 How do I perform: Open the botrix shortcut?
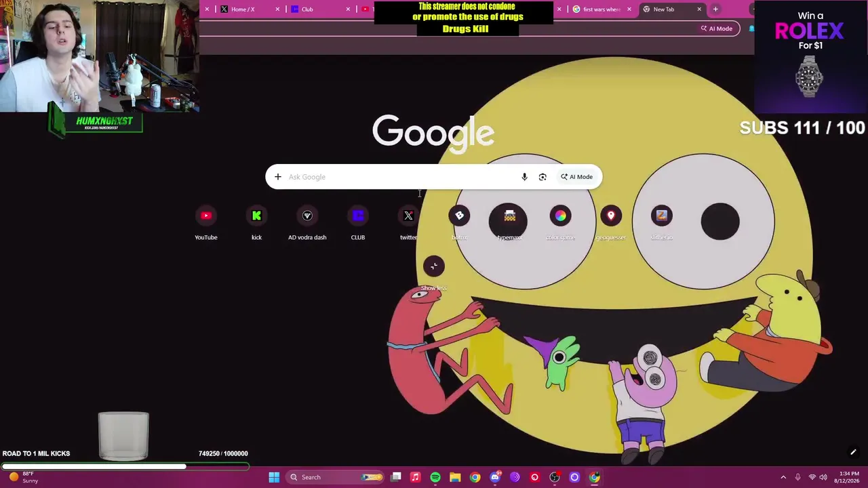coord(459,224)
